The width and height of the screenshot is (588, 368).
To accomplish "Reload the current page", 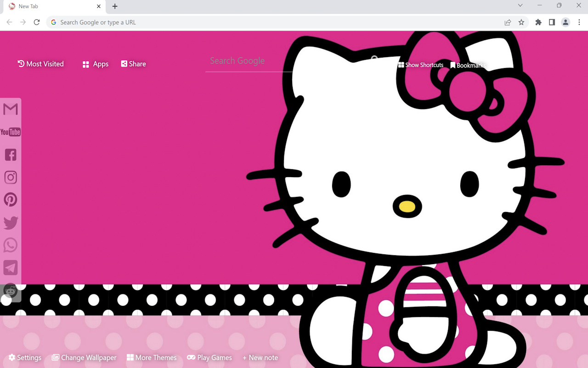I will click(x=37, y=22).
